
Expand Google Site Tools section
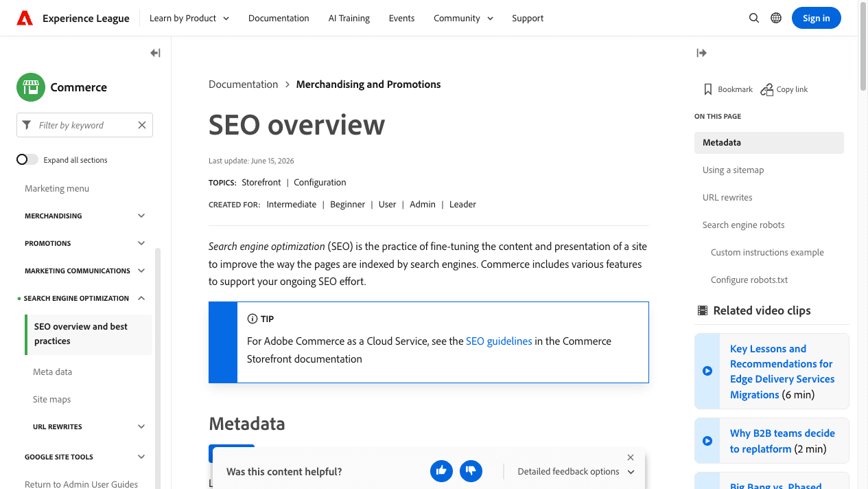click(x=141, y=457)
